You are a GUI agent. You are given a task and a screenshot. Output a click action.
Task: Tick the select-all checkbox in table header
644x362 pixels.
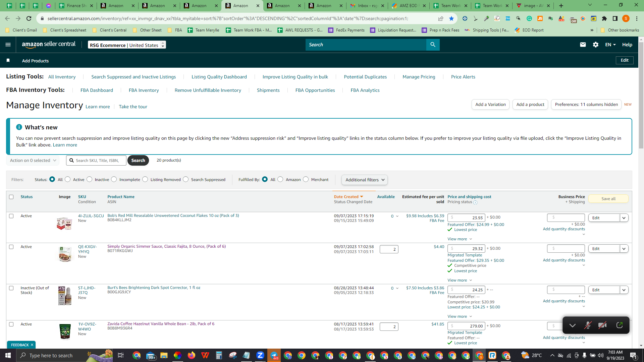(x=11, y=197)
